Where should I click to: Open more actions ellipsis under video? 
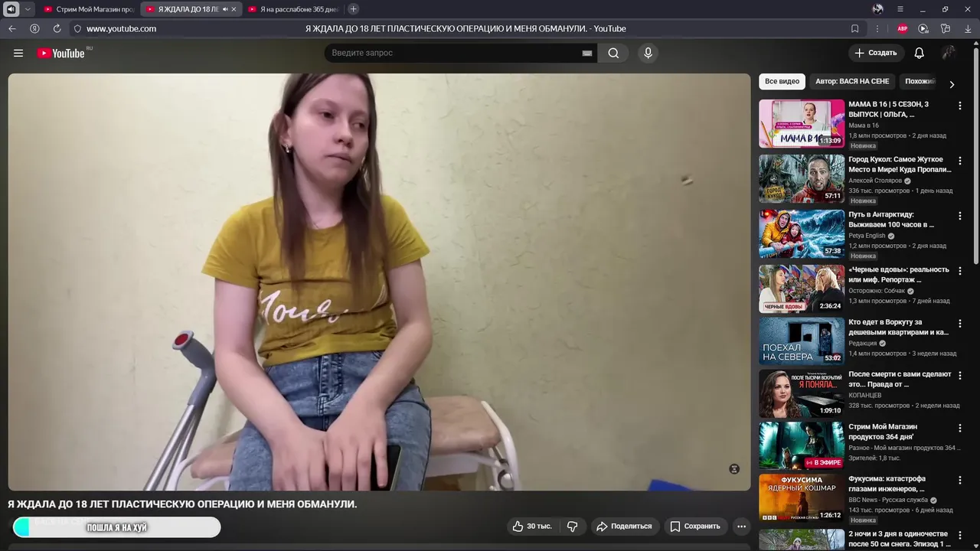pyautogui.click(x=740, y=526)
